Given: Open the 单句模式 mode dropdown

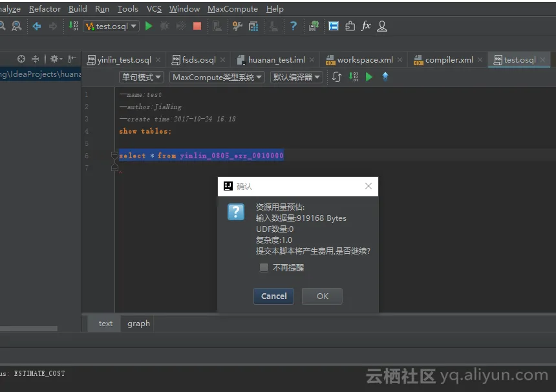Looking at the screenshot, I should [x=141, y=77].
